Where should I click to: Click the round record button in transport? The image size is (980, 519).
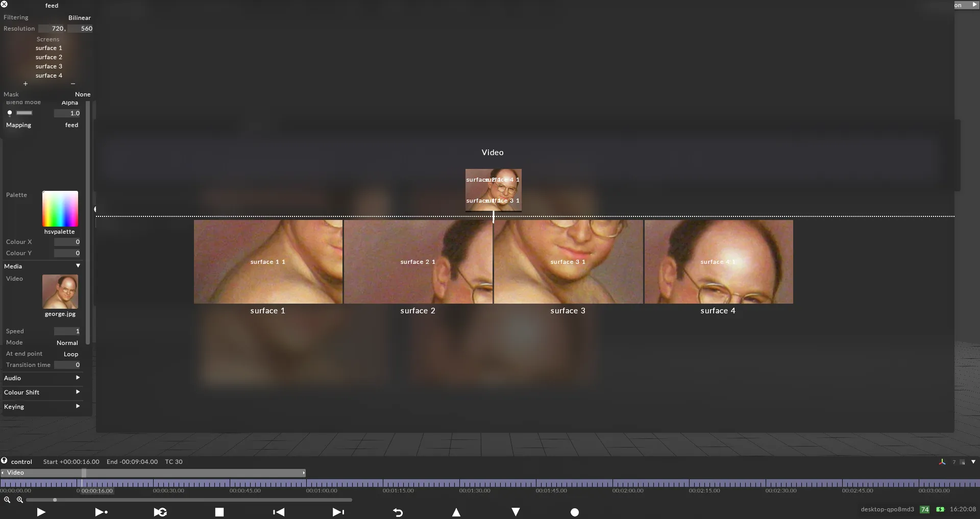pos(575,512)
